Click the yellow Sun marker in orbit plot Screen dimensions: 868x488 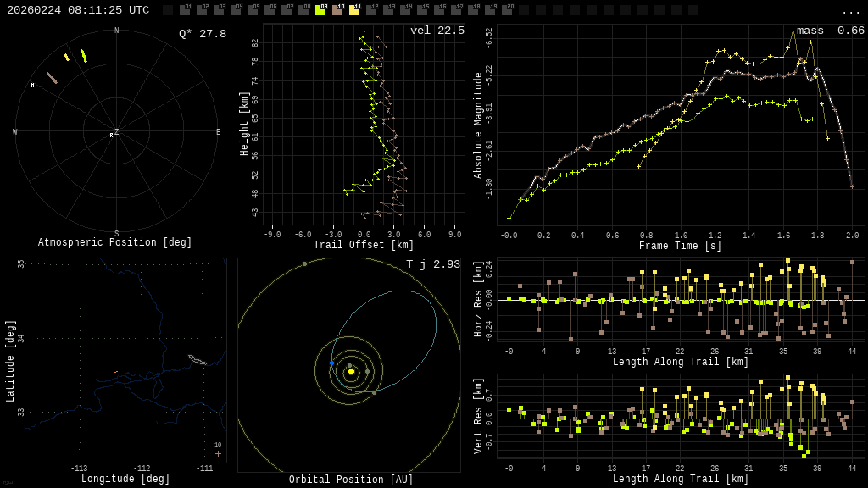click(351, 371)
